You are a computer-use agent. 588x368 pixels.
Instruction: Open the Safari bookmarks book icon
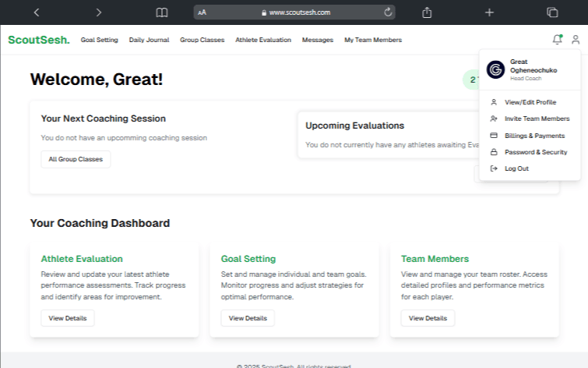[162, 12]
